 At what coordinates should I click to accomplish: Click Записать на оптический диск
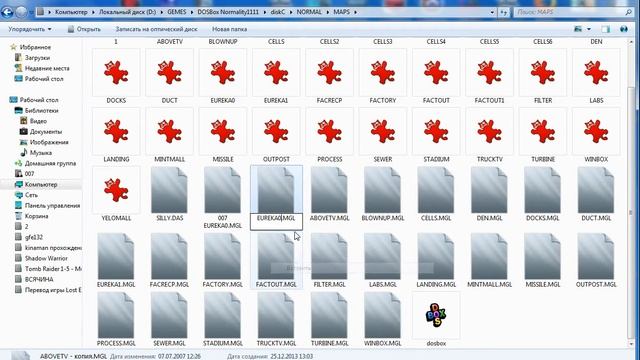pyautogui.click(x=156, y=29)
